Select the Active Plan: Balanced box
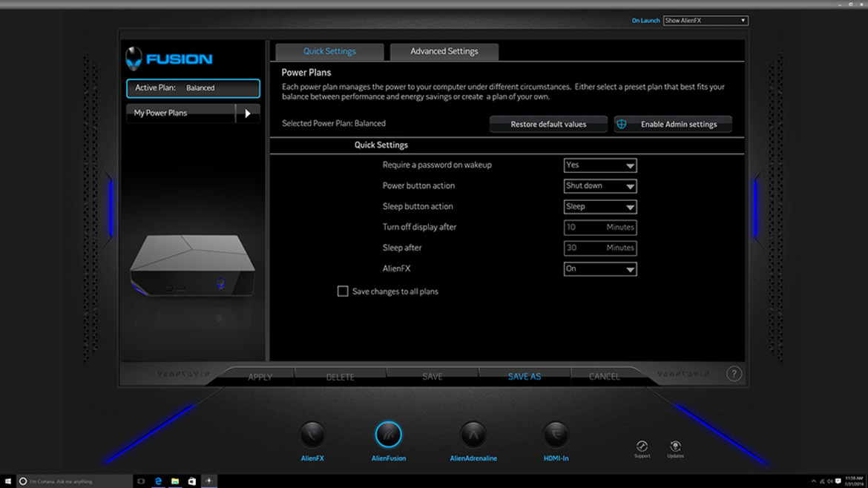Screen dimensions: 868x488 [x=193, y=88]
